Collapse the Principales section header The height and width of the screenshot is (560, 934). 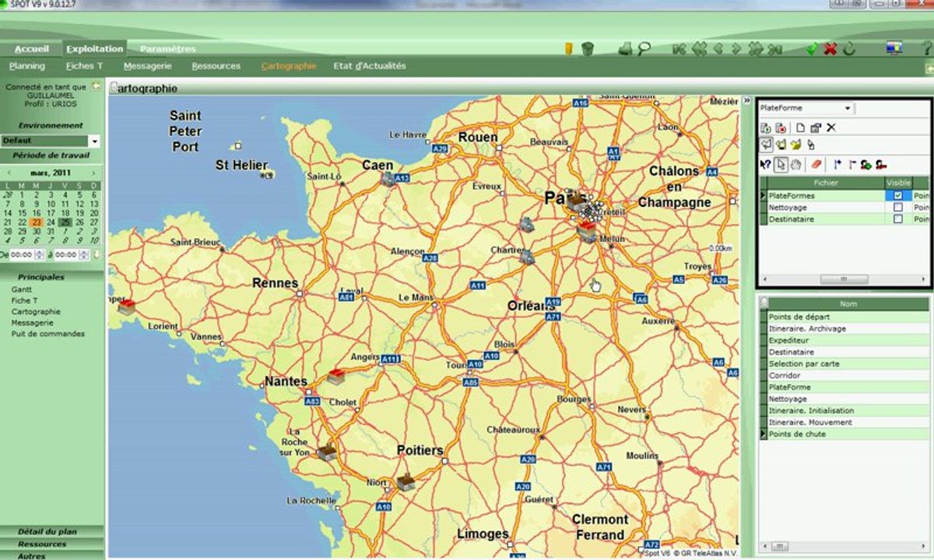pos(41,277)
